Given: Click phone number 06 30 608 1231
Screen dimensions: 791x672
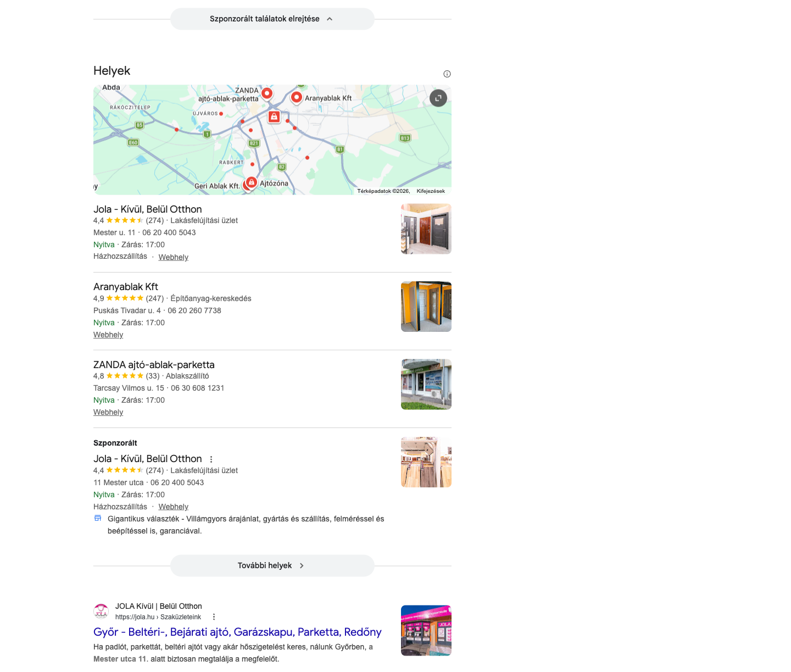Looking at the screenshot, I should pyautogui.click(x=198, y=388).
